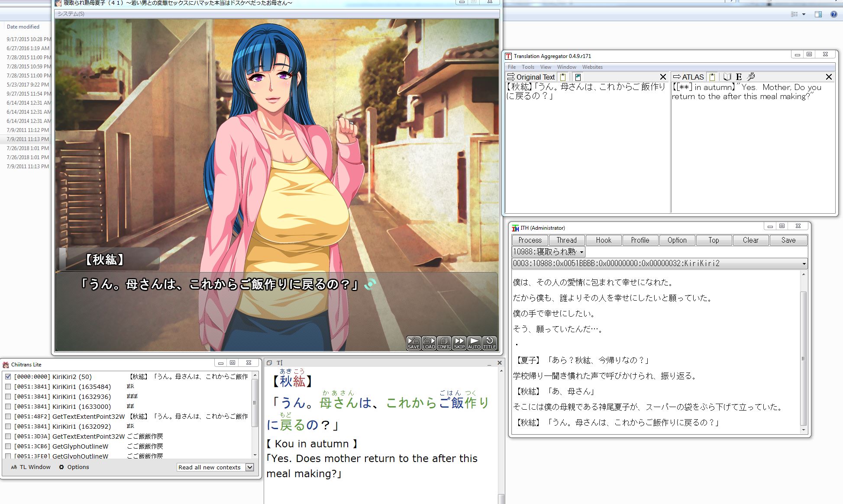Check the KiriKiri1 (1632936) context
This screenshot has height=504, width=843.
[8, 397]
